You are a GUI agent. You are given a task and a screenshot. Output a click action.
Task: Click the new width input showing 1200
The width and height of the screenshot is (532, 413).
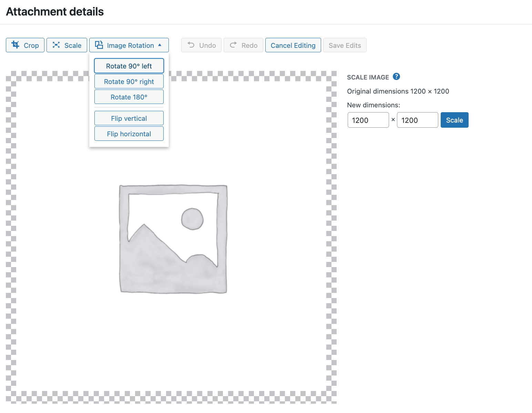point(368,120)
